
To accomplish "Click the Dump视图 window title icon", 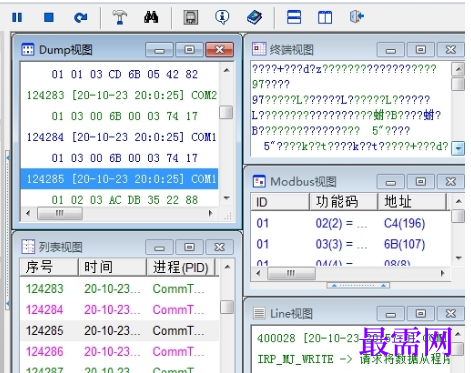I will 28,50.
